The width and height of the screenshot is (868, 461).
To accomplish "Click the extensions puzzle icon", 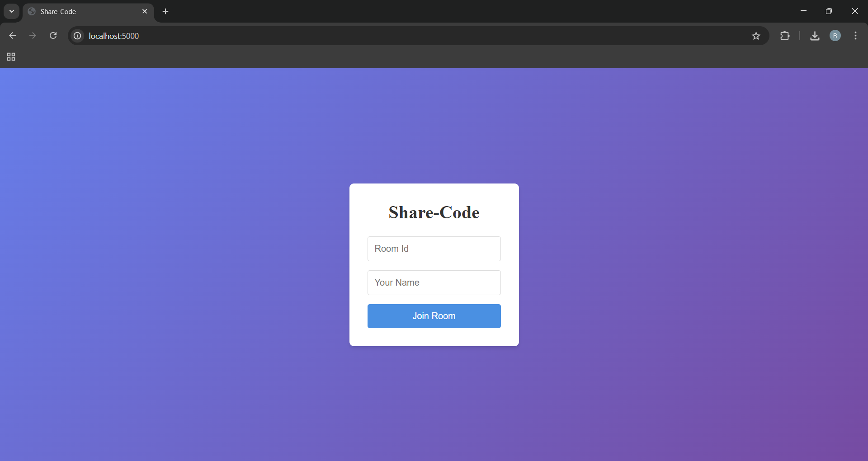I will click(786, 36).
